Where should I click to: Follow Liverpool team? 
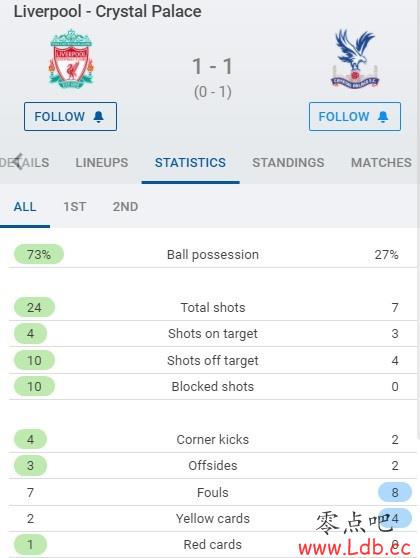point(70,116)
